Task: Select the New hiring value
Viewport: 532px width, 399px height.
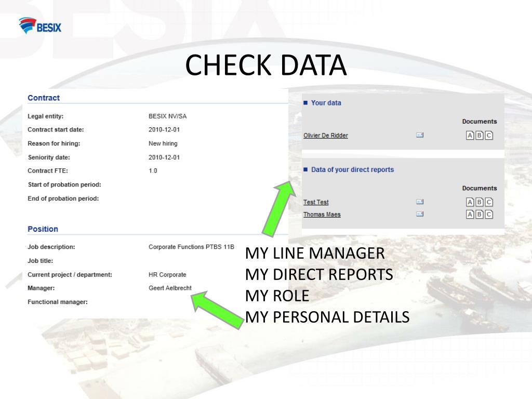Action: coord(163,143)
